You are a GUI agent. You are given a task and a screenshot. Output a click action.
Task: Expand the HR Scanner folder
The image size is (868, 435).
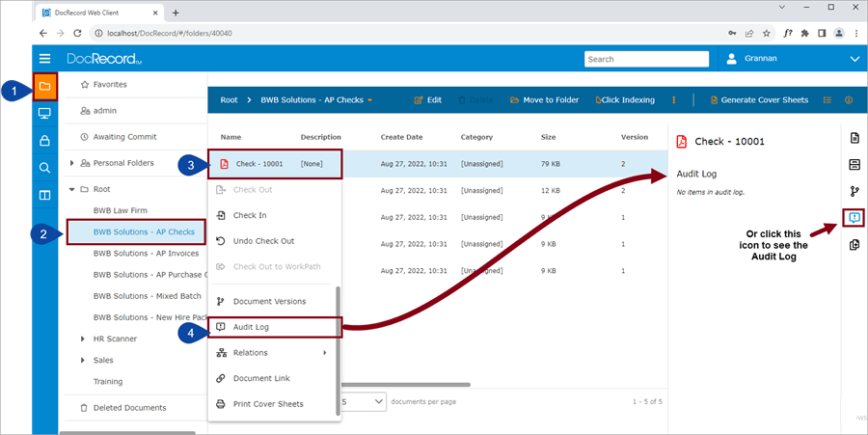83,339
